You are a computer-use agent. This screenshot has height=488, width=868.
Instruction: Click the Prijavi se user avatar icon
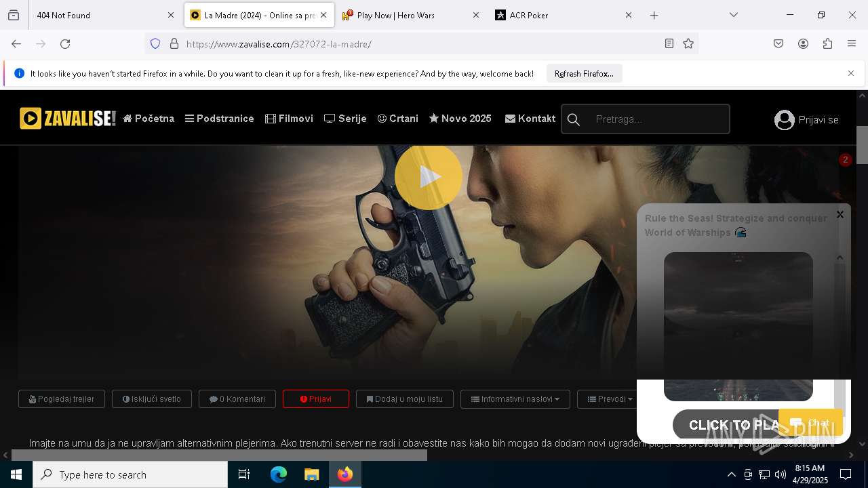[785, 120]
